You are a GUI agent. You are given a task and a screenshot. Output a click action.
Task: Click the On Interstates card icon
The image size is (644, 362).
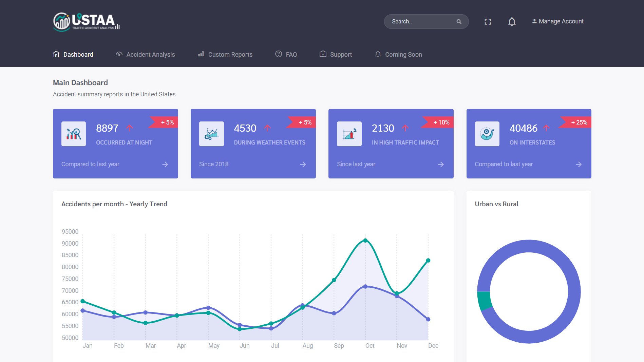(487, 134)
